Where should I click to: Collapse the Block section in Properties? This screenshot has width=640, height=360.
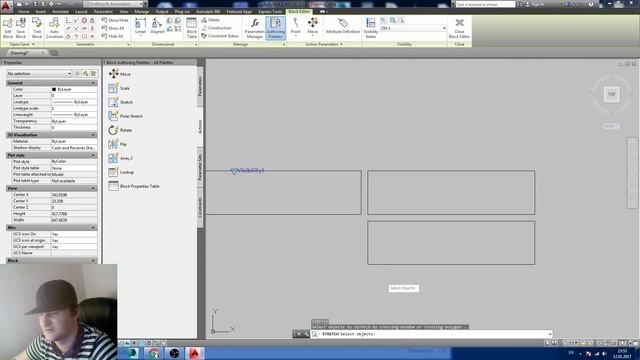pyautogui.click(x=93, y=260)
